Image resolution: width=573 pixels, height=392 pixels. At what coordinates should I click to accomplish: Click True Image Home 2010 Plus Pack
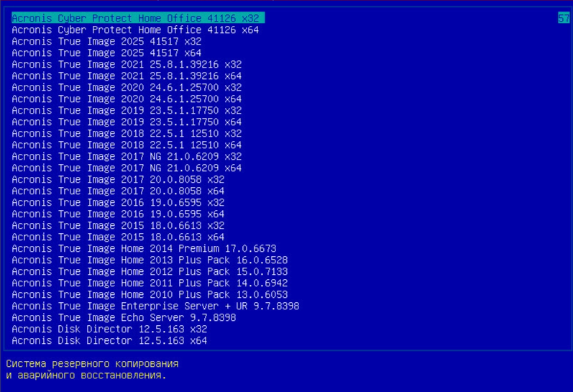[150, 295]
